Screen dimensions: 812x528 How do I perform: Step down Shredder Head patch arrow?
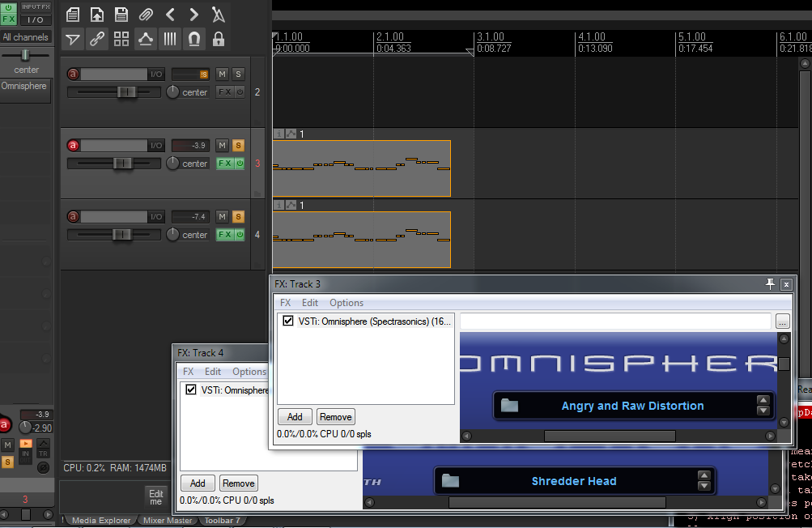click(x=704, y=486)
